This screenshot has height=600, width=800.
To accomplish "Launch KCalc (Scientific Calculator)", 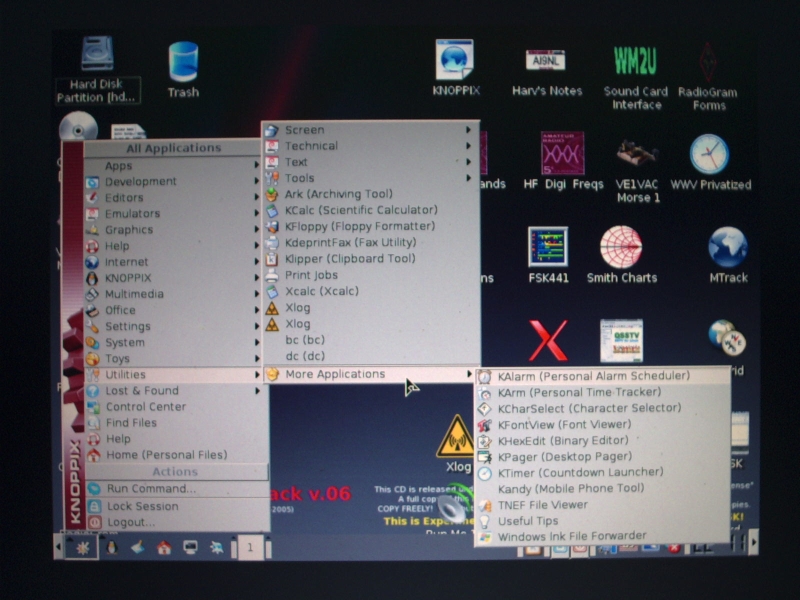I will [x=369, y=210].
